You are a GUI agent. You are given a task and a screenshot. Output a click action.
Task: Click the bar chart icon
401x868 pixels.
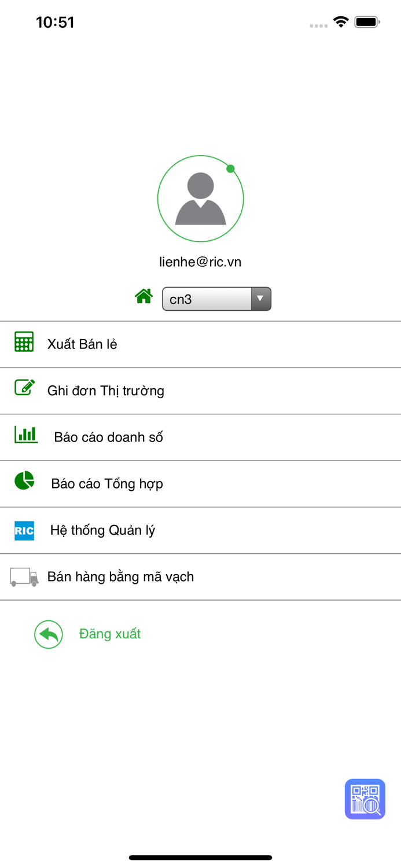pos(26,435)
